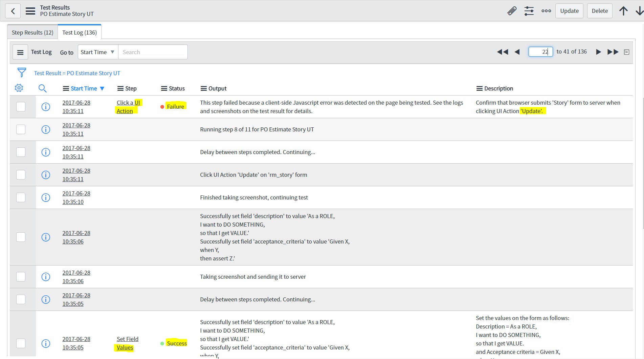This screenshot has width=644, height=359.
Task: Check the box for the Failure row
Action: coord(21,107)
